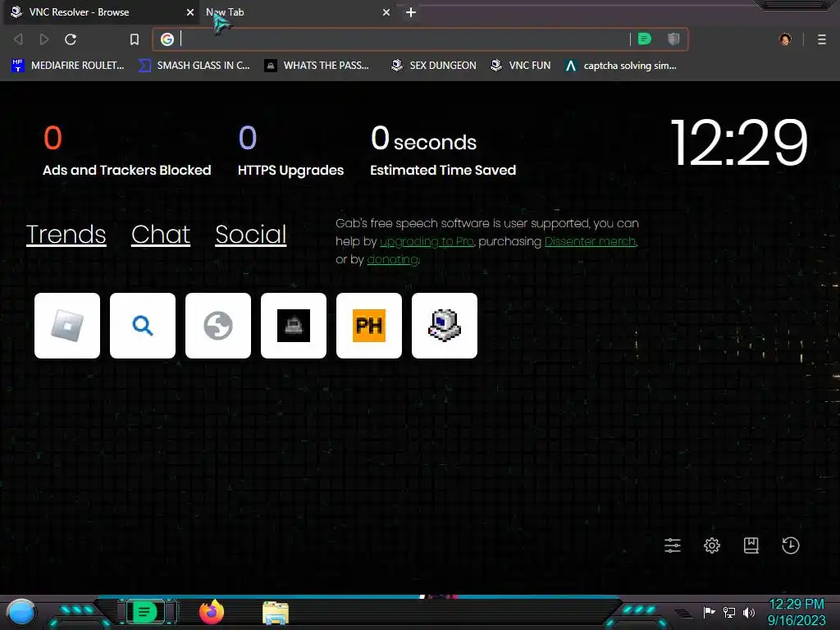The width and height of the screenshot is (840, 630).
Task: Go back with the browser back arrow
Action: [18, 39]
